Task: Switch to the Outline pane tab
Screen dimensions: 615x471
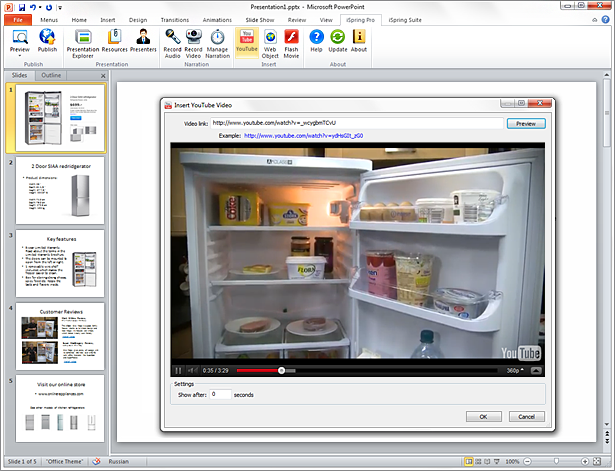Action: (x=51, y=75)
